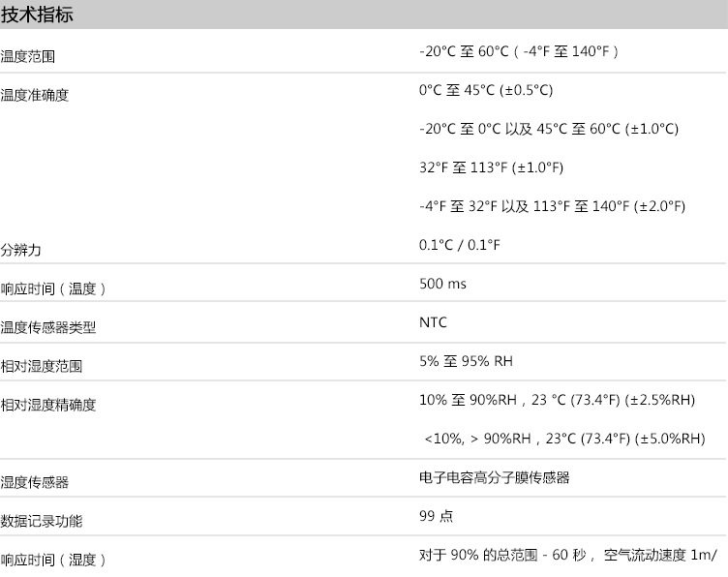Viewport: 728px width, 577px height.
Task: Click the 相对湿度精确度 row label
Action: [x=48, y=405]
